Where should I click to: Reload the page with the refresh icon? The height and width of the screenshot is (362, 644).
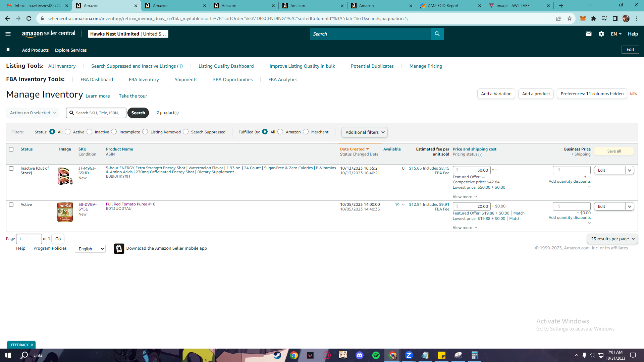(x=29, y=18)
